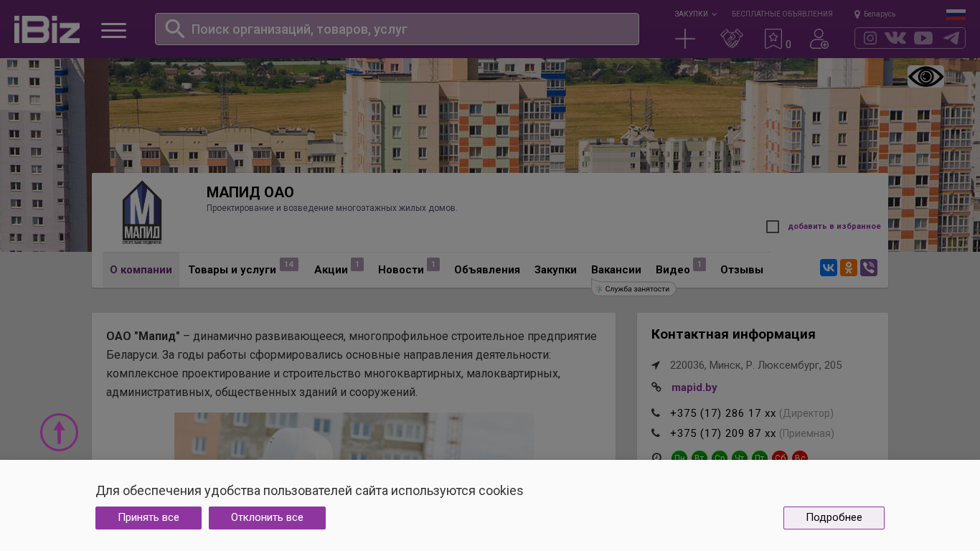Viewport: 980px width, 551px height.
Task: Click the company subtitle Проектирование и возведение
Action: point(331,208)
